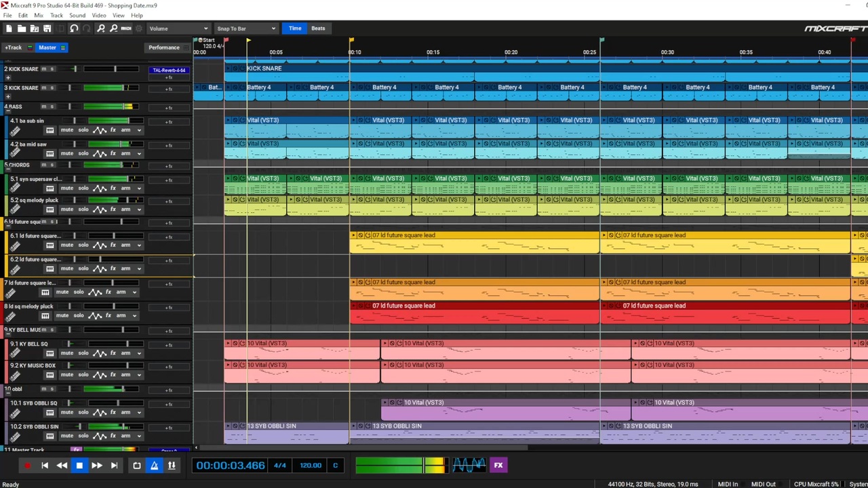Viewport: 868px width, 488px height.
Task: Rewind to the project start
Action: point(45,466)
